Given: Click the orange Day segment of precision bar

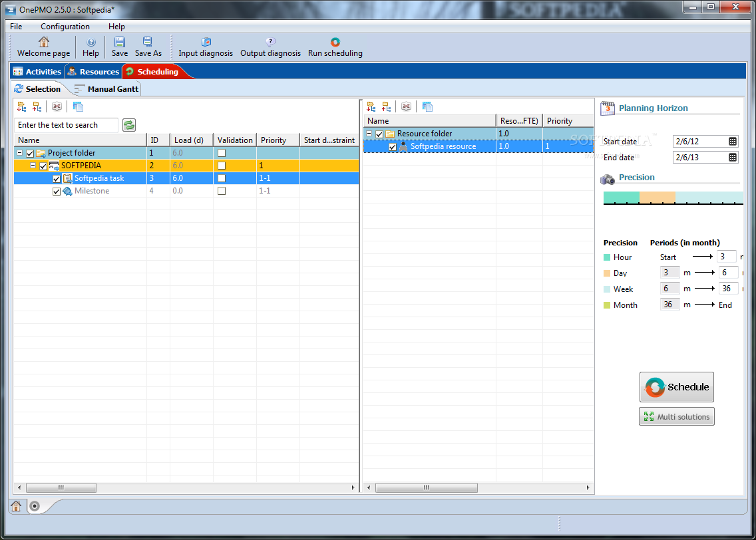Looking at the screenshot, I should point(657,197).
